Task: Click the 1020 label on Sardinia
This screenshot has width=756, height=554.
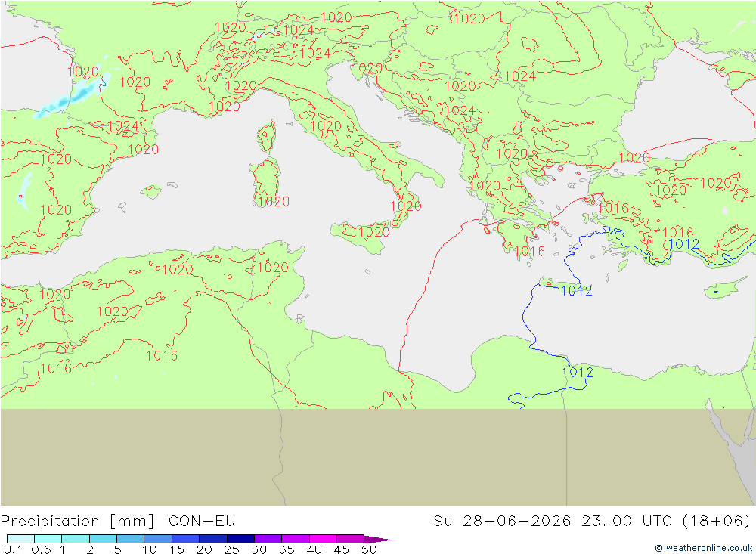Action: [x=274, y=201]
